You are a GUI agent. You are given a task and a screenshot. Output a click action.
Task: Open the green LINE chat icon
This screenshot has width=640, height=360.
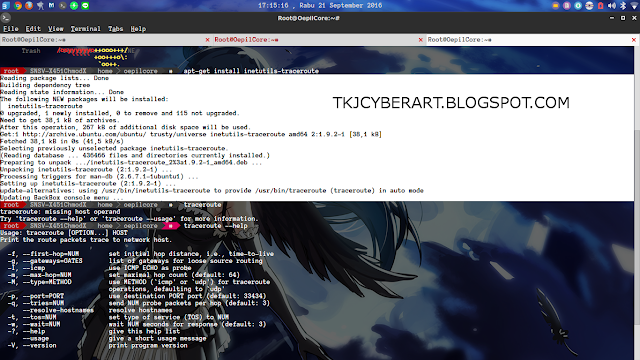click(x=85, y=5)
